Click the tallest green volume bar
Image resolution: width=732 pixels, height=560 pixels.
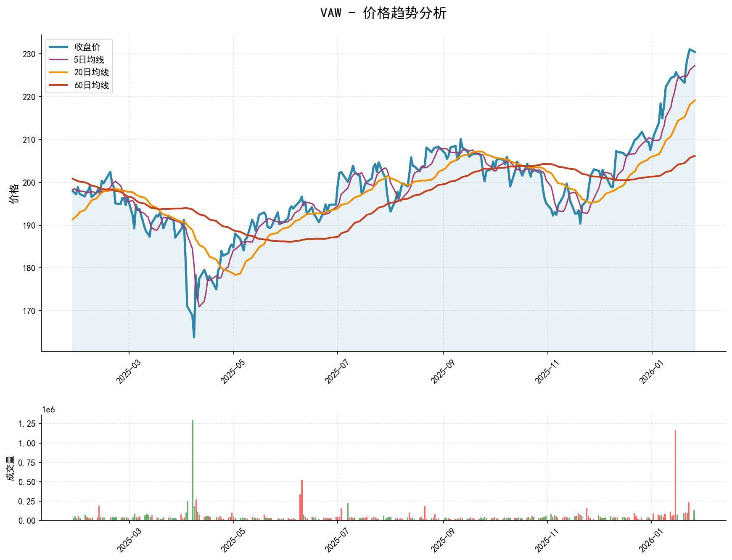(x=193, y=470)
